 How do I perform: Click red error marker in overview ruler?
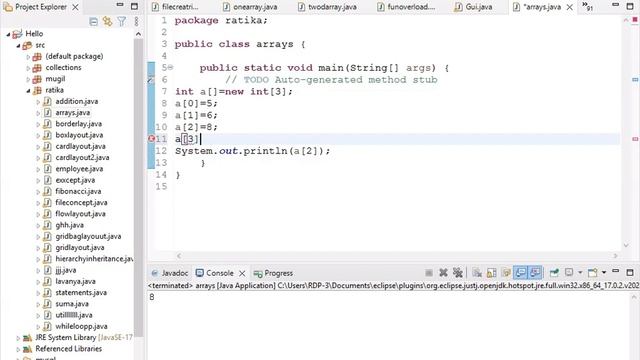click(635, 139)
